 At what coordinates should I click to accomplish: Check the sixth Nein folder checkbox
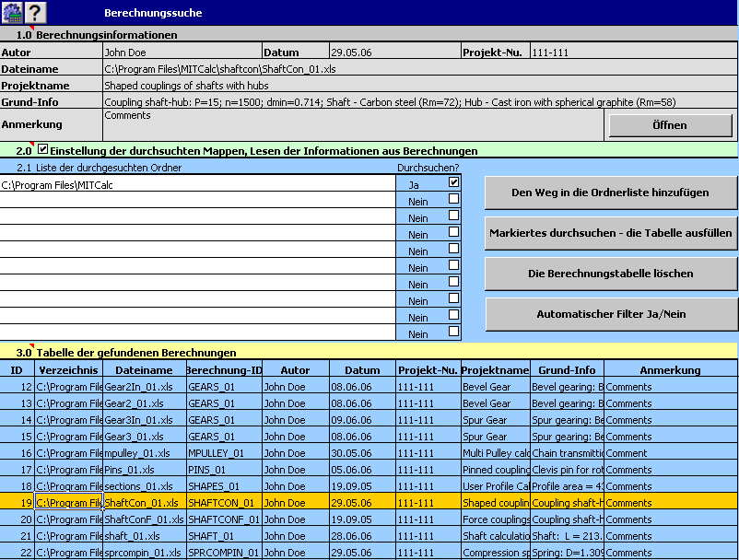click(453, 282)
